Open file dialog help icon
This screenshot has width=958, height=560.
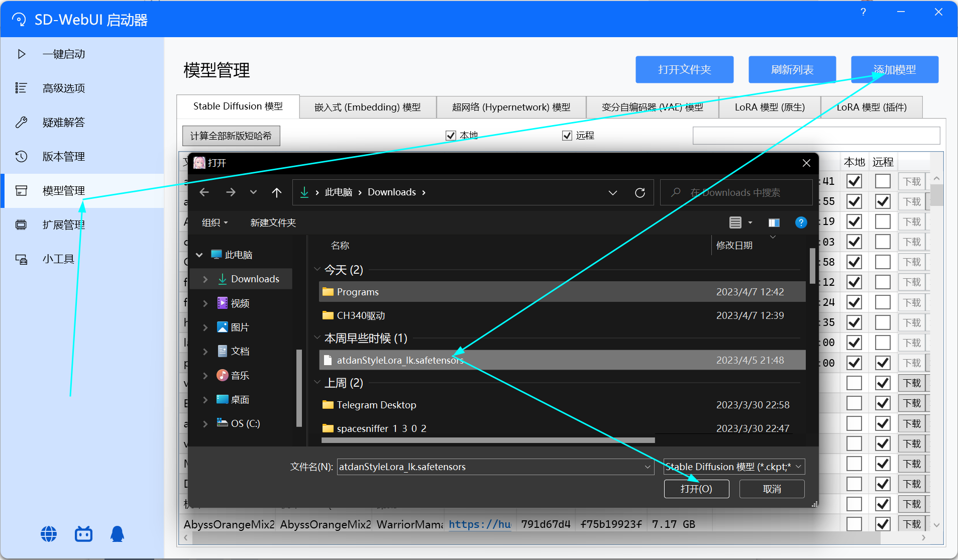point(801,222)
